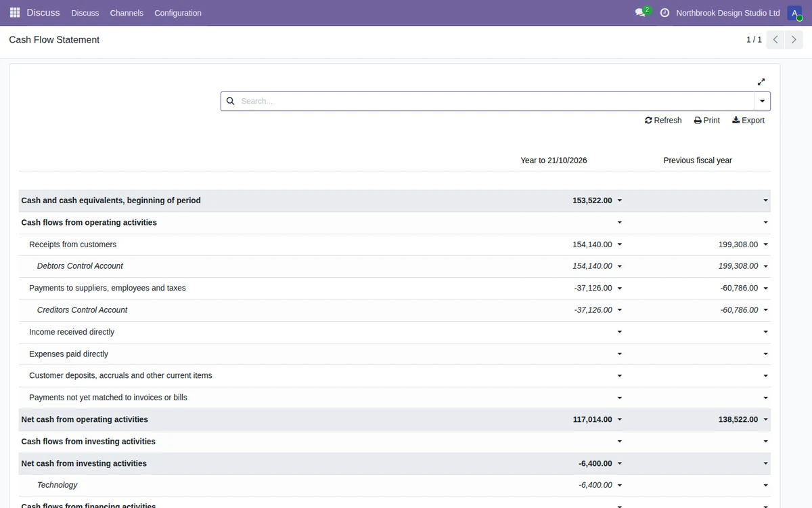Open the conversations messages icon
Image resolution: width=812 pixels, height=508 pixels.
pos(640,13)
